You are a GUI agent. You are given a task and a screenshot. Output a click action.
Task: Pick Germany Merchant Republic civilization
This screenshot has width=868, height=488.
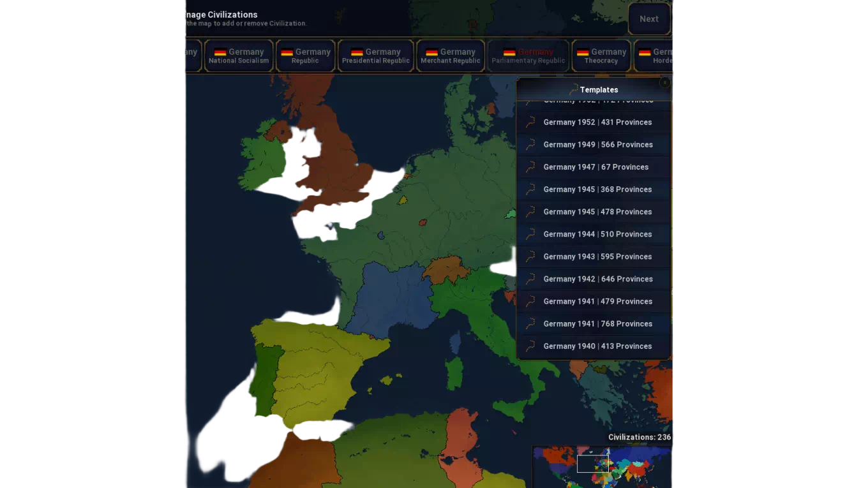(450, 55)
